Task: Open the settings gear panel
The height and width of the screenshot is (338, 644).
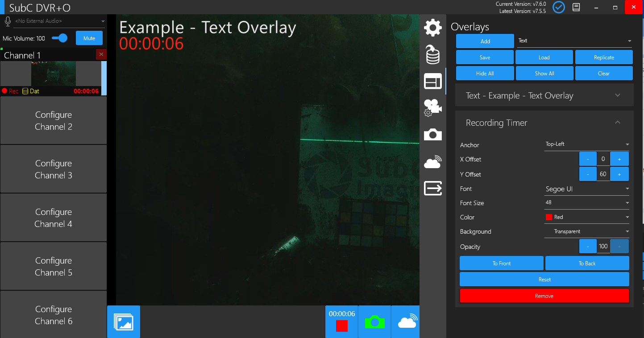Action: coord(432,28)
